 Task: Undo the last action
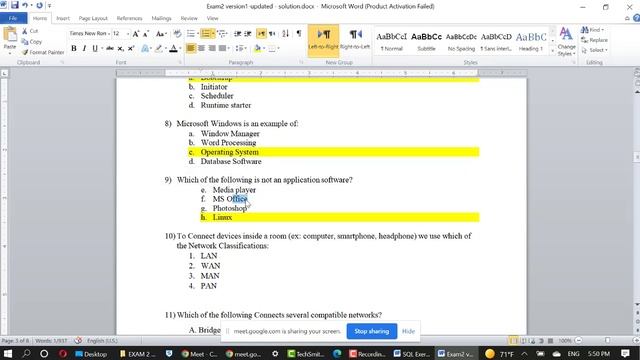[25, 5]
